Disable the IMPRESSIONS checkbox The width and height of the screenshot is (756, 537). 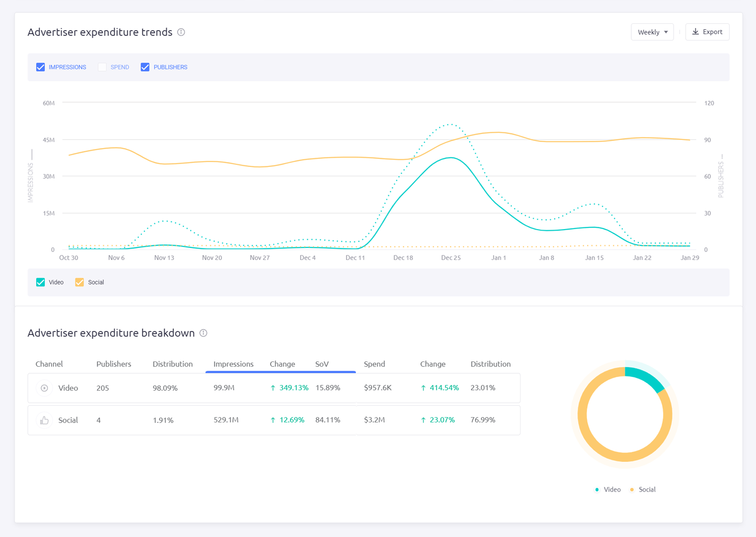[40, 66]
